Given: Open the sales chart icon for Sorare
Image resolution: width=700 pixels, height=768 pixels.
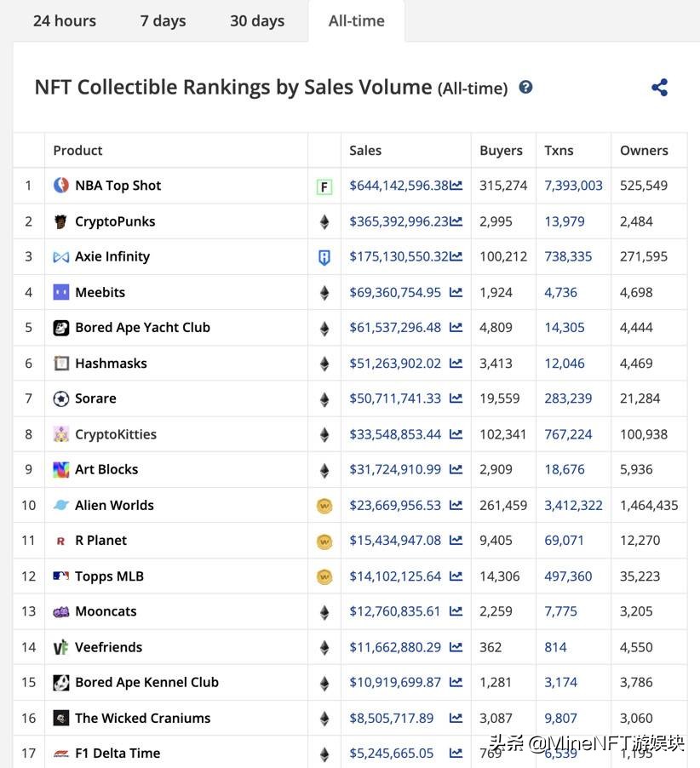Looking at the screenshot, I should (x=456, y=398).
